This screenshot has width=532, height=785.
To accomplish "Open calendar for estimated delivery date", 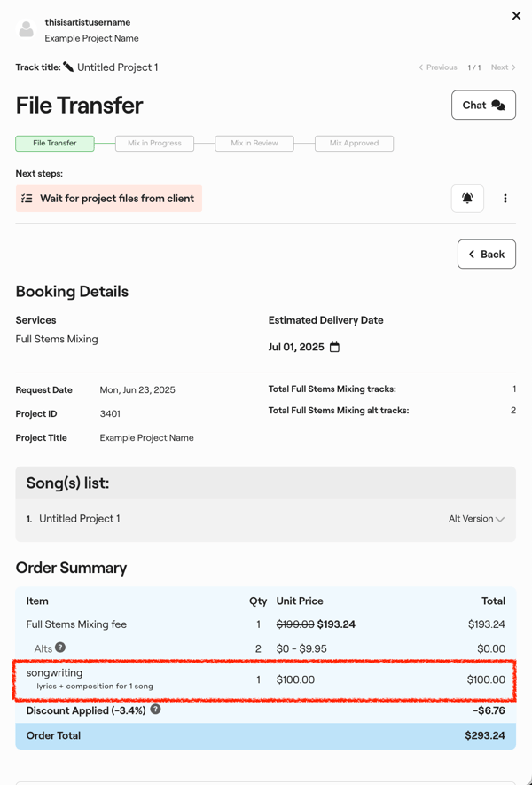I will (x=334, y=347).
